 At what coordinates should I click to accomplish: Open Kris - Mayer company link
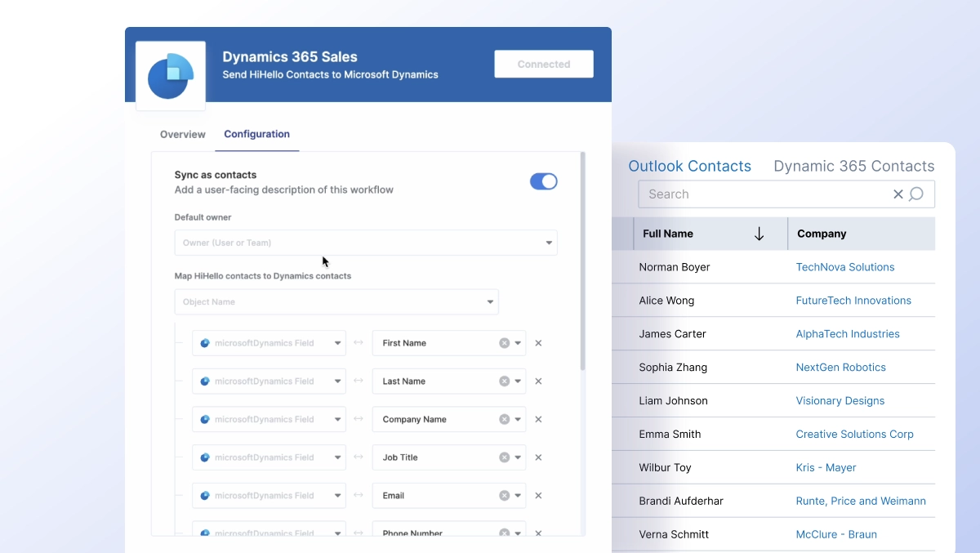826,468
